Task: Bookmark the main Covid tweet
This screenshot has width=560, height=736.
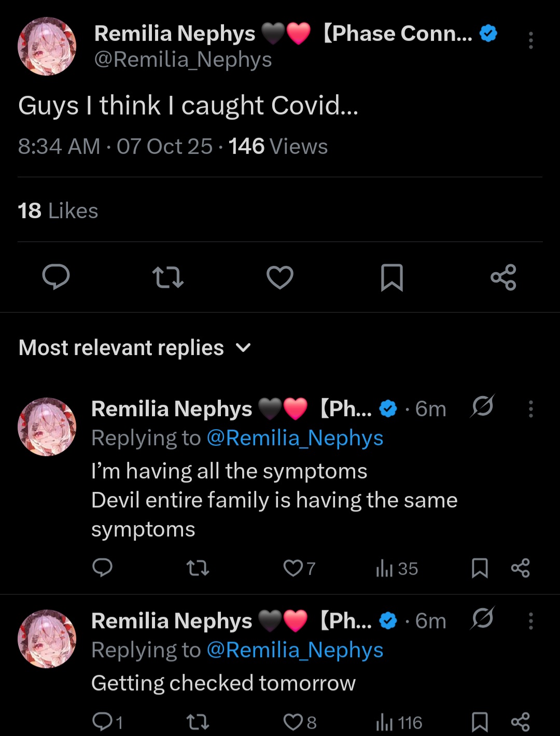Action: (x=391, y=277)
